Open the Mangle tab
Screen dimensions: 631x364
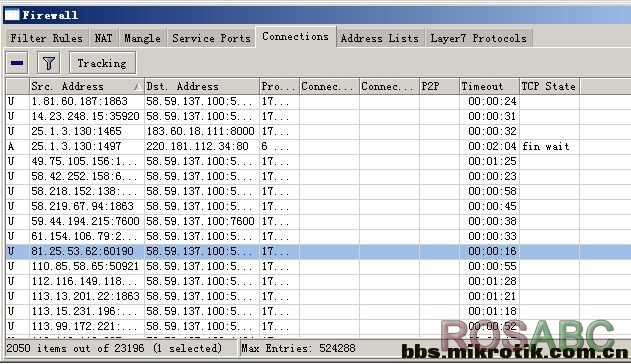pyautogui.click(x=142, y=38)
